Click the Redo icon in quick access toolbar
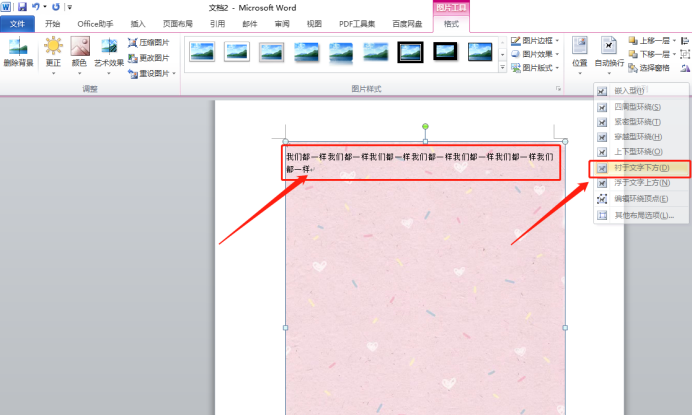Screen dimensions: 692x416 [x=56, y=7]
